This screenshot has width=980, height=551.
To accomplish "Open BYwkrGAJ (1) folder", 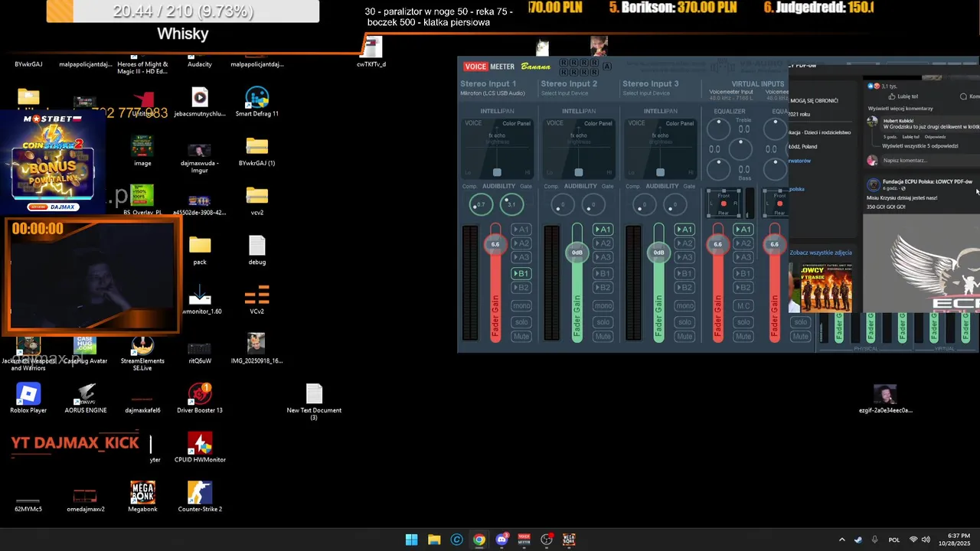I will coord(256,151).
